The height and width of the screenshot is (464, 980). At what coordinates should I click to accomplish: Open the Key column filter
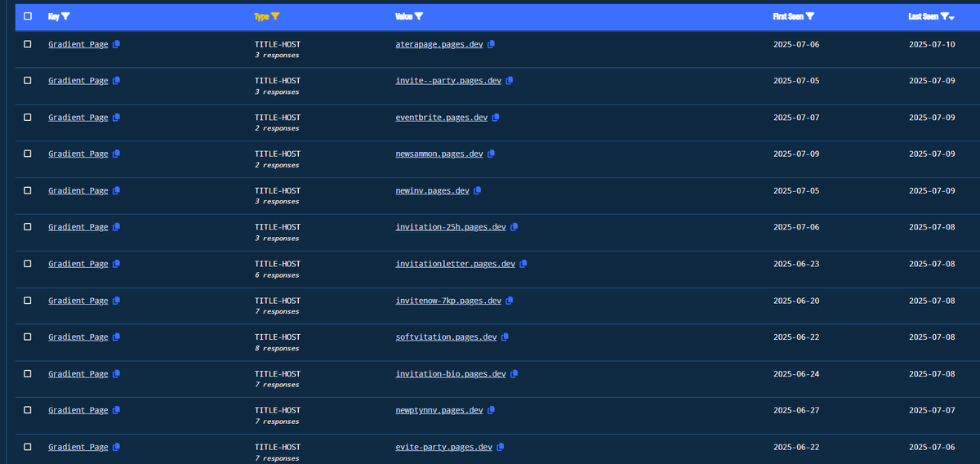click(x=65, y=16)
